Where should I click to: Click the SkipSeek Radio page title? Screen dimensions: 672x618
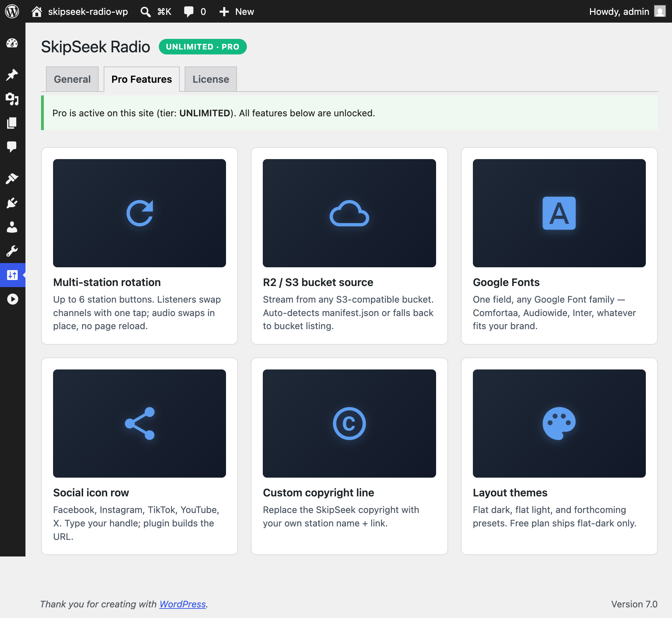coord(95,47)
